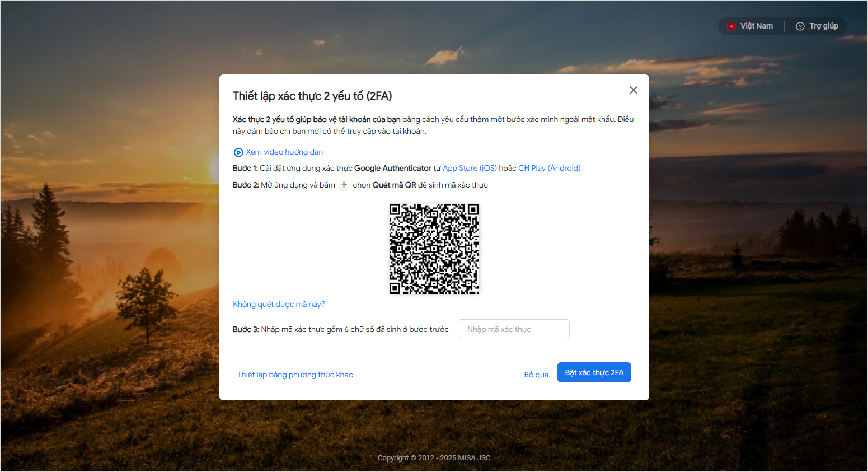Click the dialog title Thiết lập xác thực 2 yếu tố
This screenshot has height=472, width=868.
(x=312, y=96)
